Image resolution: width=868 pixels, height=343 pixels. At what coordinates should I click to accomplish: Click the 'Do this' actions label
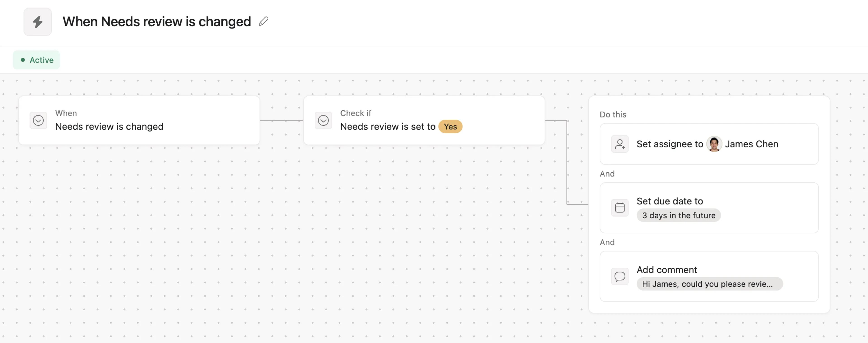(x=613, y=115)
